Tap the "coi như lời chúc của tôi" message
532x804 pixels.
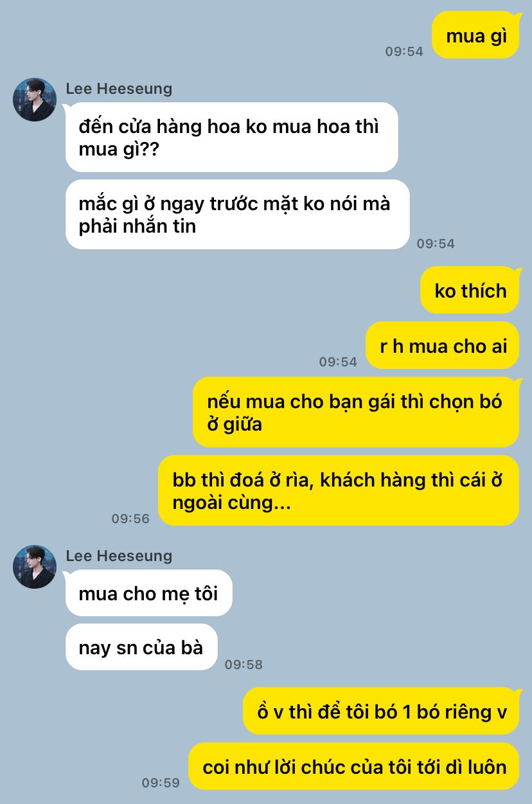click(x=354, y=766)
